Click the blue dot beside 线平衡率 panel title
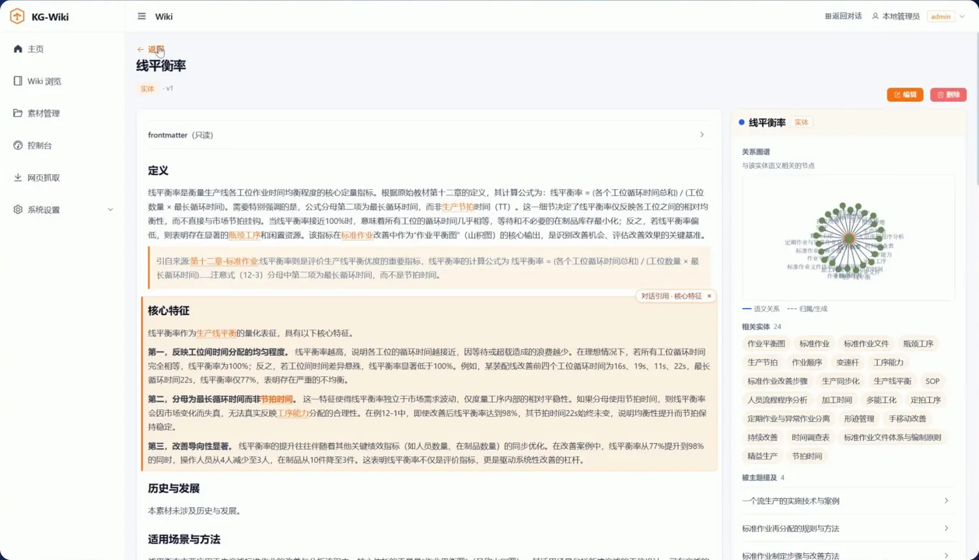 (741, 122)
